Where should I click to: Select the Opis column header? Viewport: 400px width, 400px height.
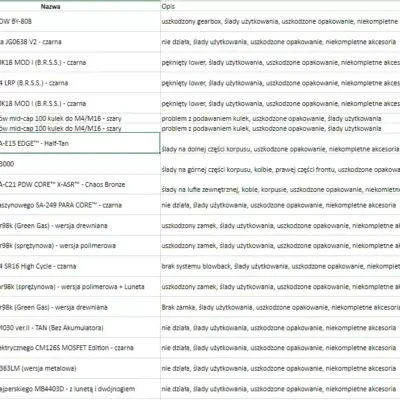point(280,6)
